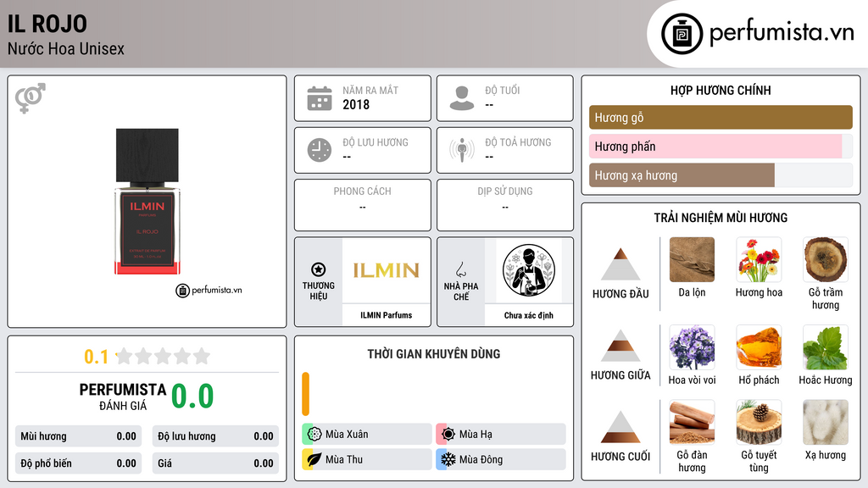
Task: Click the Chưa xác định perfumer label
Action: [529, 315]
